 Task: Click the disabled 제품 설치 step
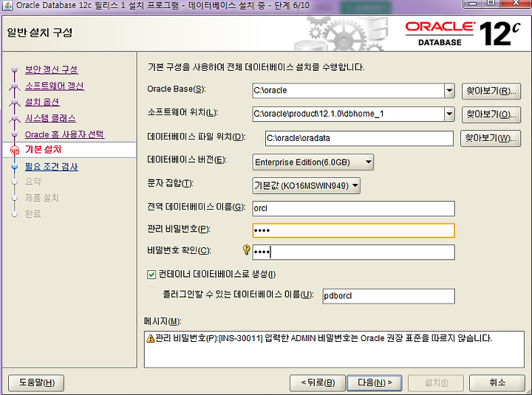coord(41,198)
